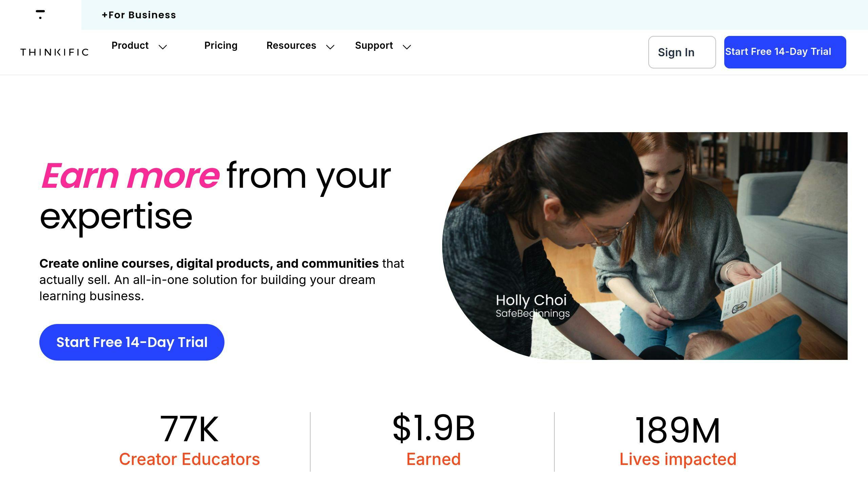Click the Thinkific icon tab at top-left
This screenshot has width=868, height=488.
(x=40, y=15)
